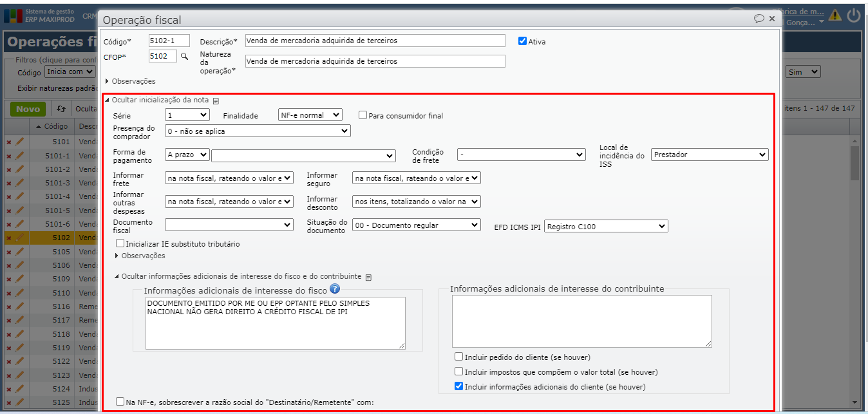This screenshot has width=868, height=414.
Task: Click the edit pencil for row 5101-6
Action: [19, 223]
